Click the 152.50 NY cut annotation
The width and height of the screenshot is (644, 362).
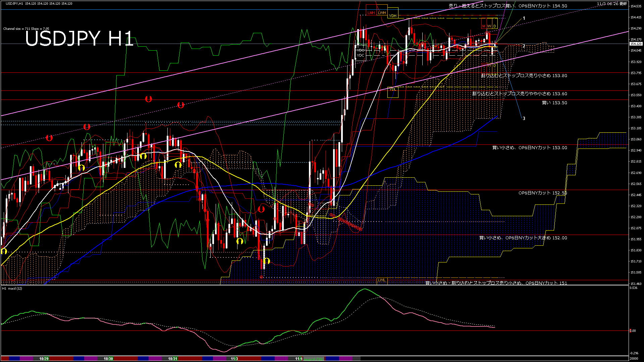pyautogui.click(x=542, y=193)
